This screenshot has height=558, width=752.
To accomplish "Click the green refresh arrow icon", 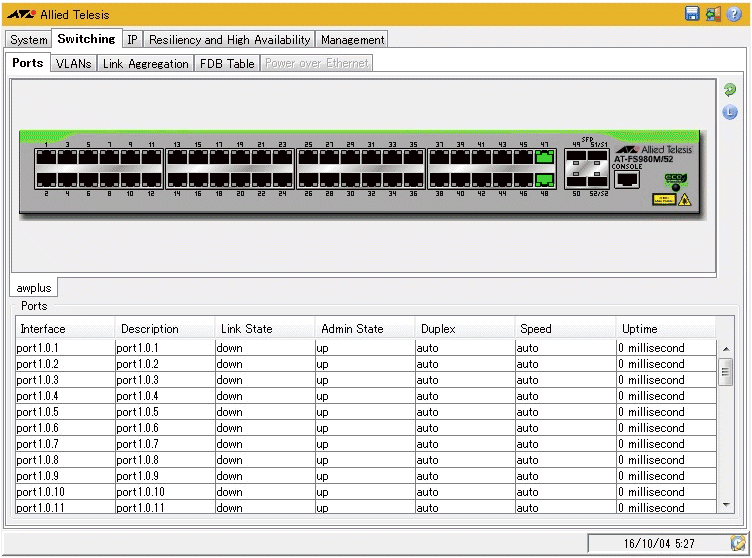I will pyautogui.click(x=730, y=90).
